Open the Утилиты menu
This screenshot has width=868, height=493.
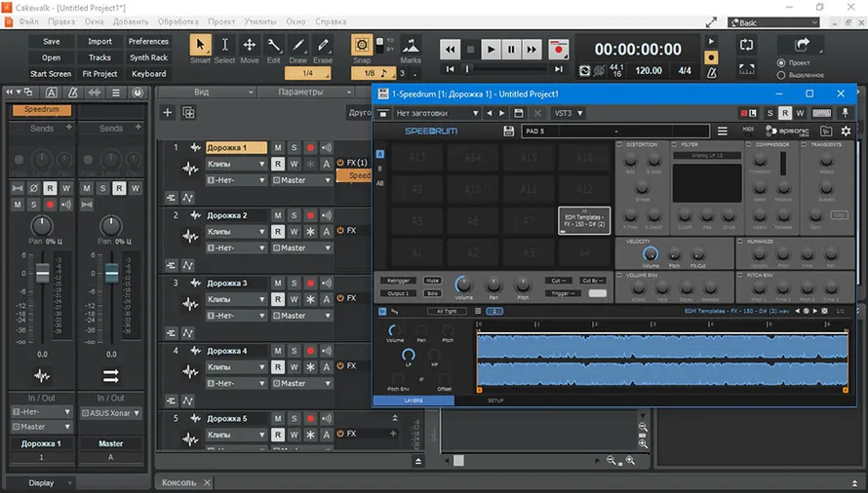260,21
